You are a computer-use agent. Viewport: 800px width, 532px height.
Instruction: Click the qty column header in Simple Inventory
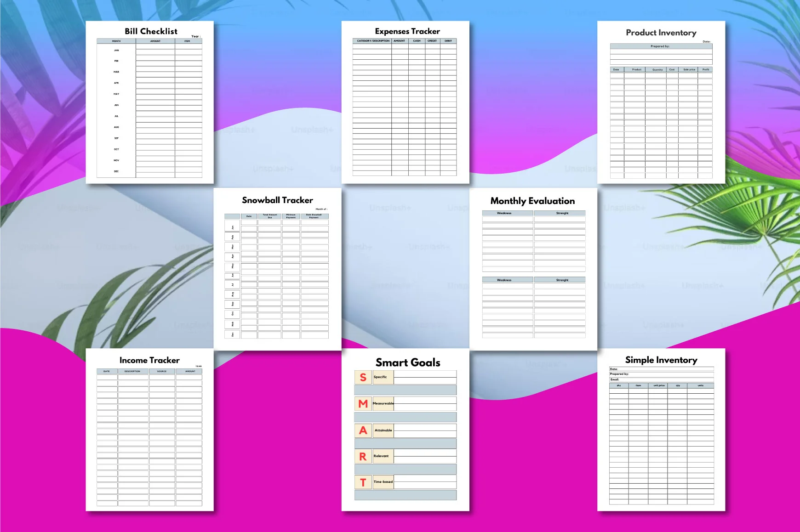[678, 385]
